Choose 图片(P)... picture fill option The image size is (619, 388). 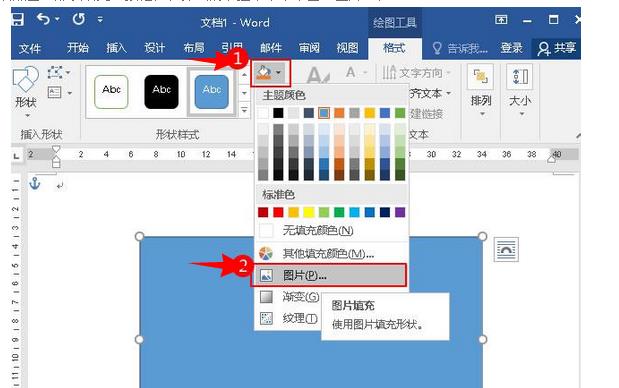pos(328,276)
